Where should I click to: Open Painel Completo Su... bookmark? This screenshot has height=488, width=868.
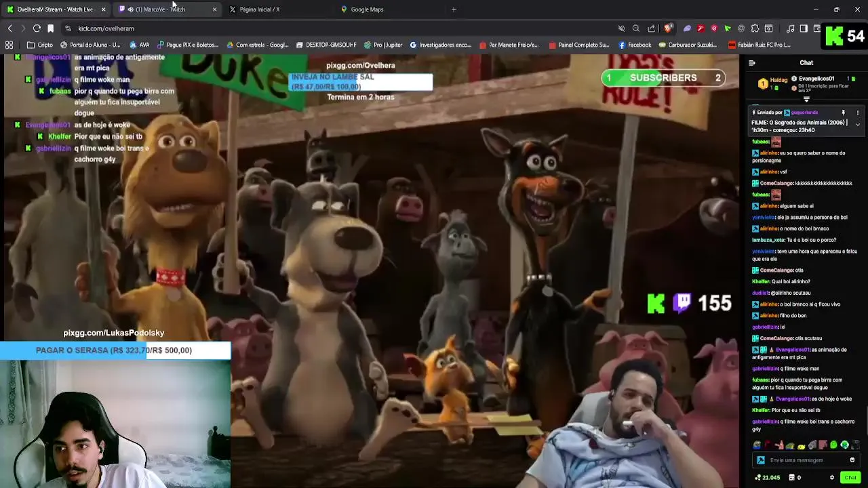click(x=578, y=45)
